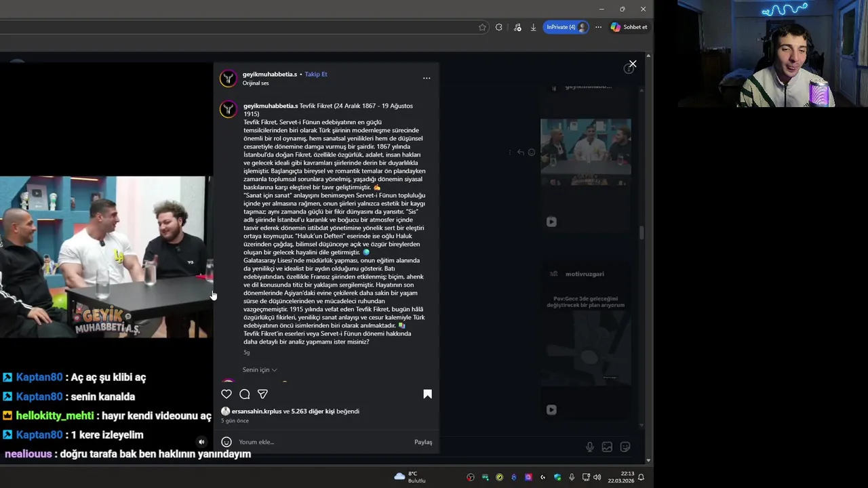The height and width of the screenshot is (488, 868).
Task: Open geyikmuhabbetia.s profile from header username
Action: point(270,74)
